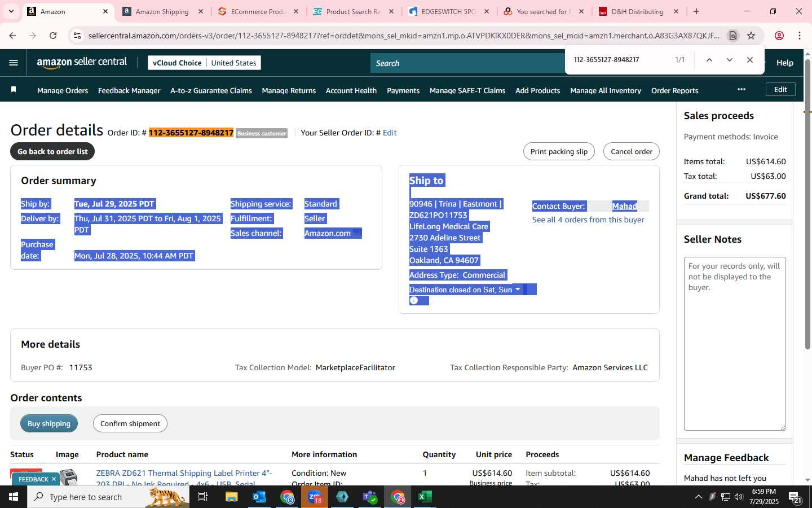The image size is (812, 508).
Task: Go to next find-in-page match
Action: 730,60
